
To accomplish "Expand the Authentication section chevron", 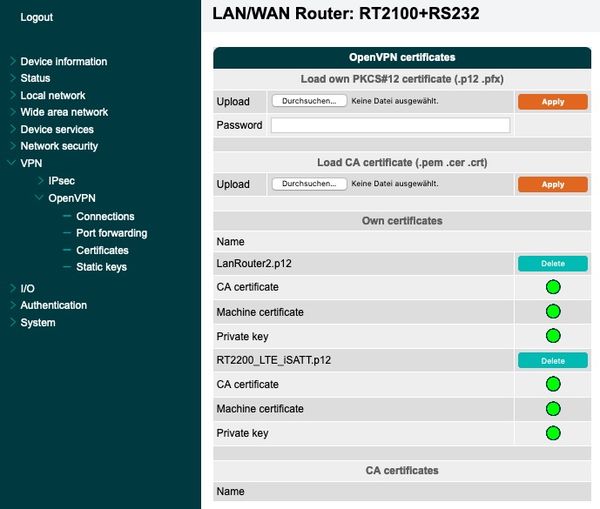I will [x=13, y=305].
